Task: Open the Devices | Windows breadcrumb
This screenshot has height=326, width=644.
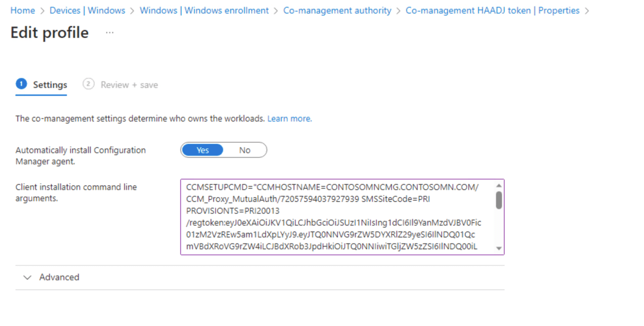Action: tap(87, 11)
